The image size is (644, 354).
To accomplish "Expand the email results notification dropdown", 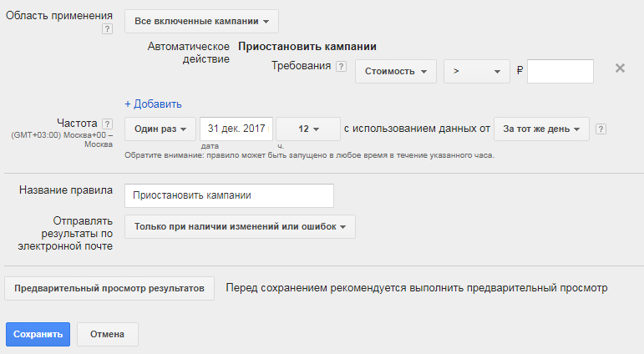I will (x=240, y=227).
